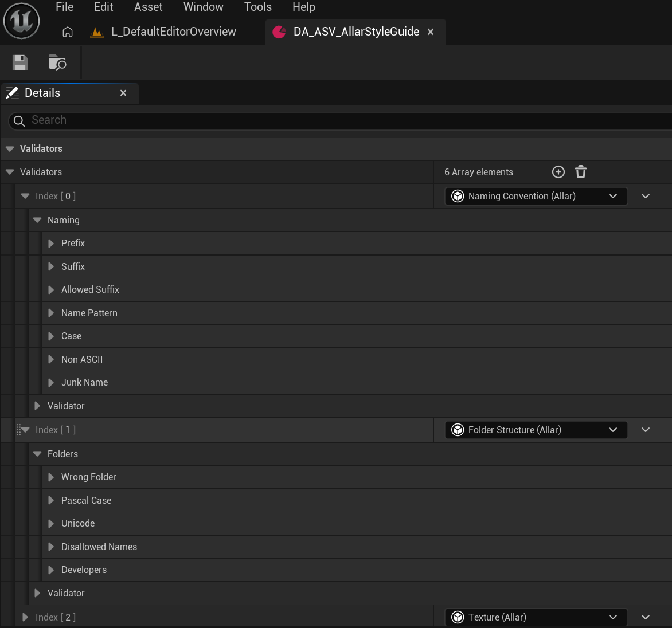The height and width of the screenshot is (628, 672).
Task: Click the L_DefaultEditorOverview level icon
Action: click(x=97, y=32)
